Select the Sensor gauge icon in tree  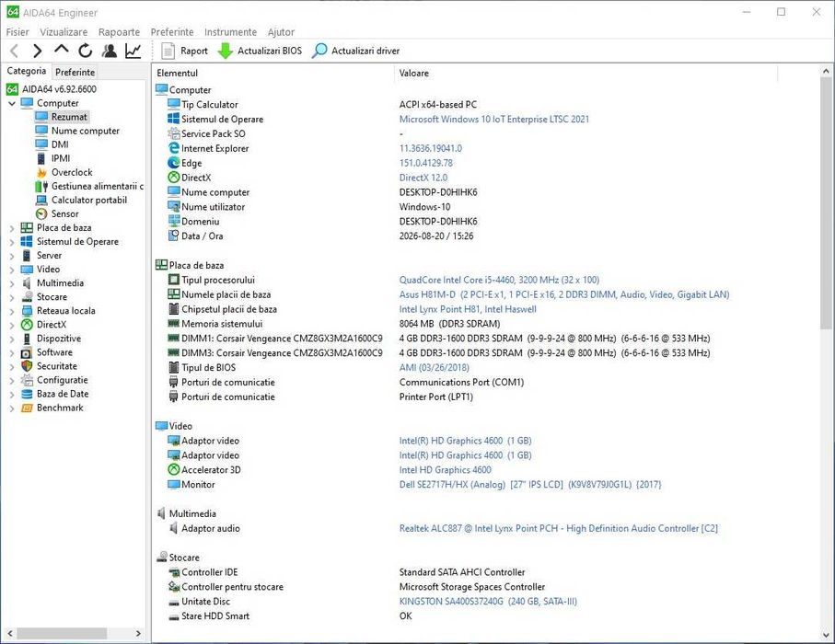41,214
